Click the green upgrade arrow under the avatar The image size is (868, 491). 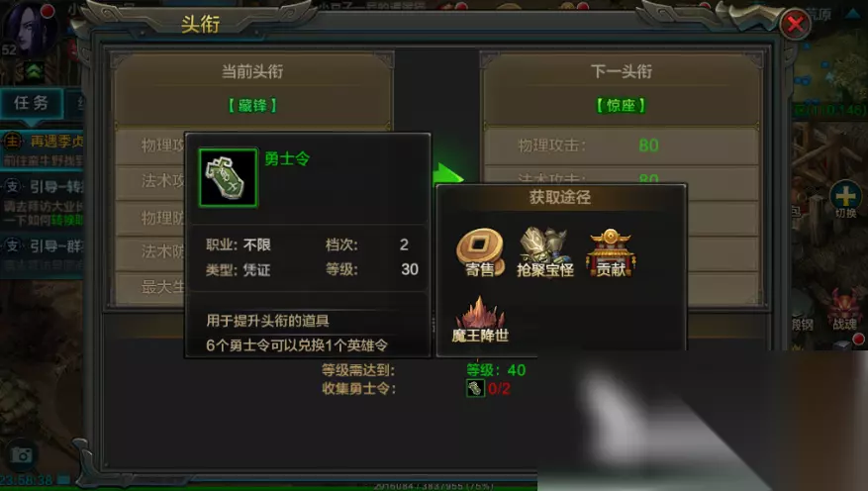(x=34, y=70)
